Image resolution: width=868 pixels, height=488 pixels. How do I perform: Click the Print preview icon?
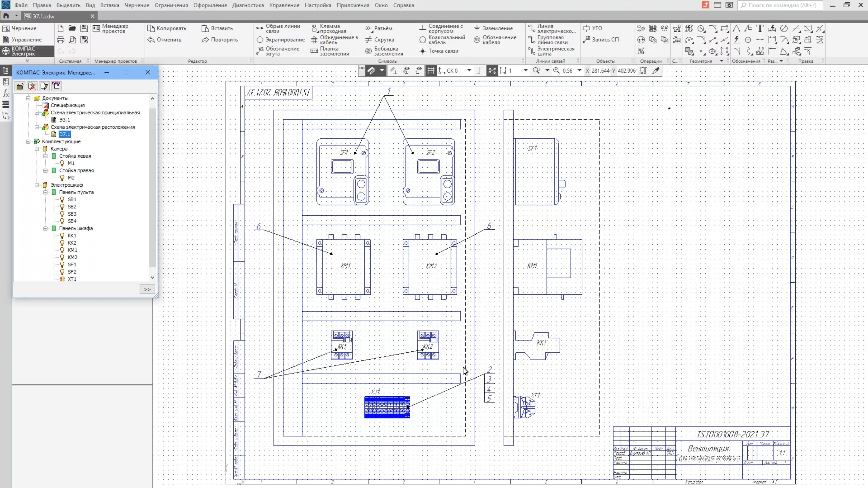(72, 40)
